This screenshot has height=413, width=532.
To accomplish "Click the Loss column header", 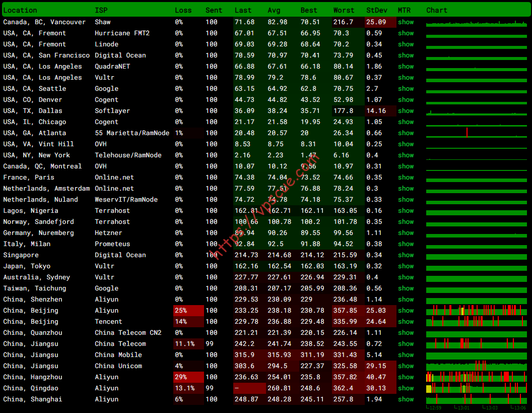I will [183, 10].
